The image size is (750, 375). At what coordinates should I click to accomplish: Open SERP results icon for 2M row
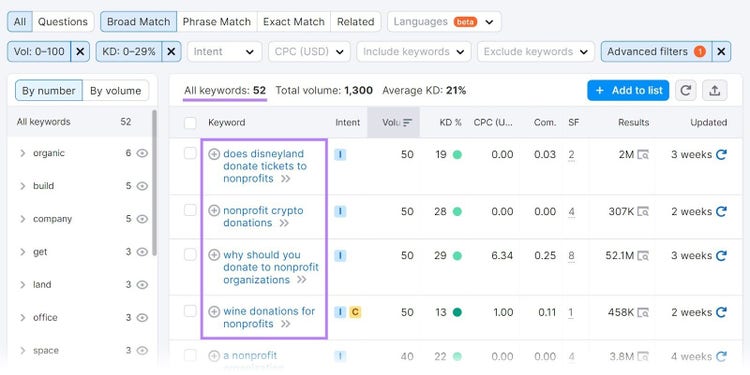(x=643, y=154)
